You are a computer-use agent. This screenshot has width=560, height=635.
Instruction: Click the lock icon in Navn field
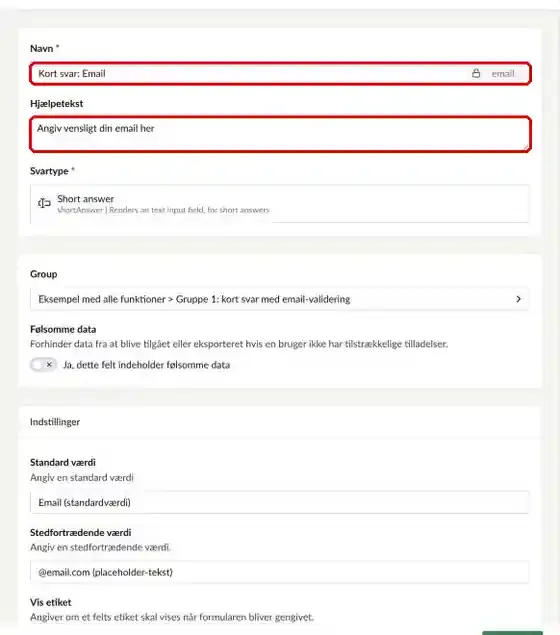pyautogui.click(x=476, y=73)
